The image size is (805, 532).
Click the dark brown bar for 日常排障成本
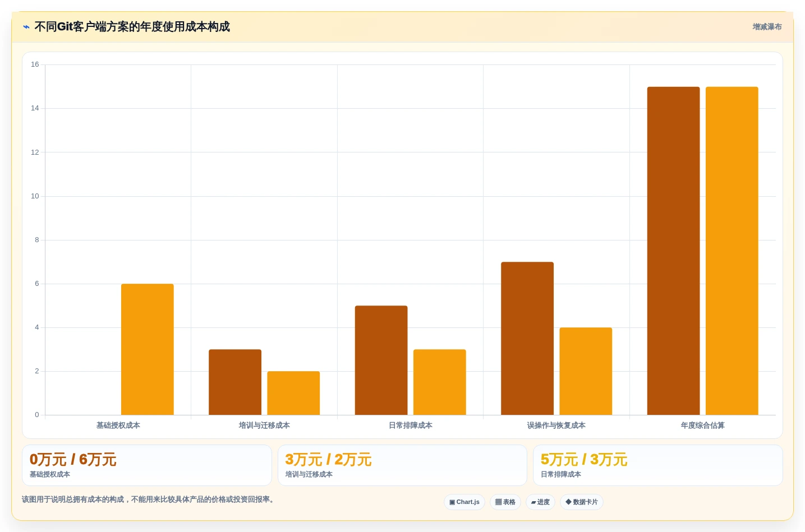pos(381,360)
